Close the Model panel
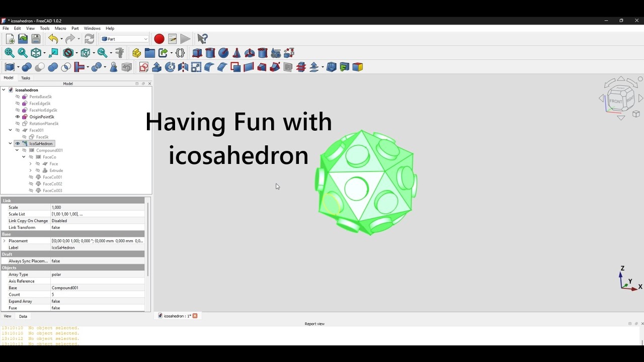The width and height of the screenshot is (644, 362). click(149, 83)
